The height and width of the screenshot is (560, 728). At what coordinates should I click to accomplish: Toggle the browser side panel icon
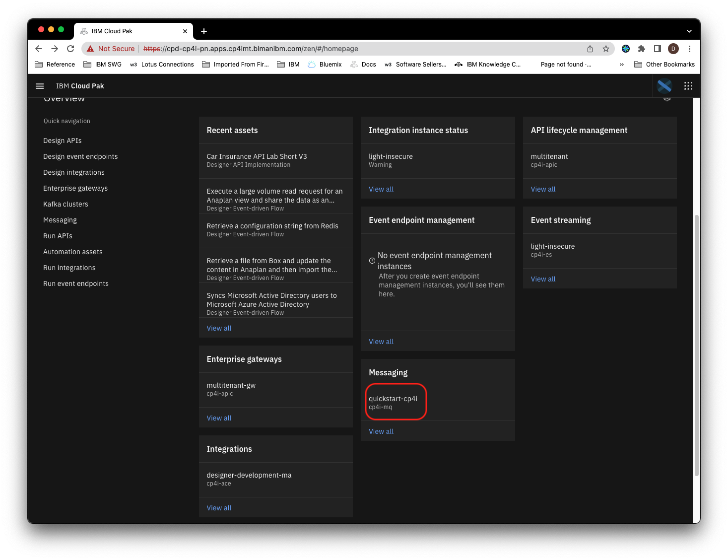657,49
